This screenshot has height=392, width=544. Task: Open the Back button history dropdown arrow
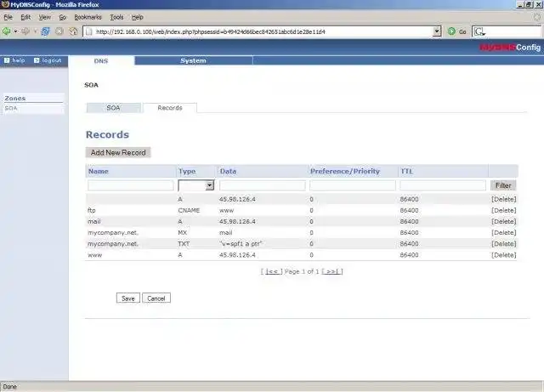point(15,31)
